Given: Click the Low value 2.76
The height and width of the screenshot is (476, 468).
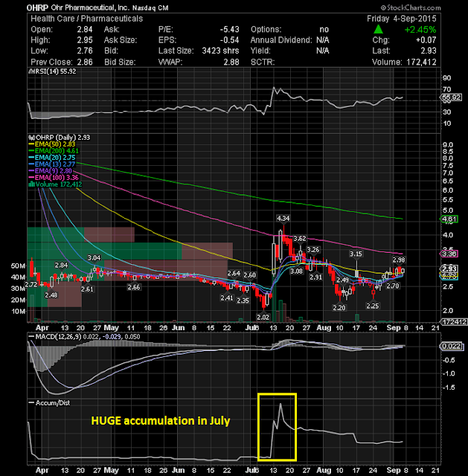Looking at the screenshot, I should pos(84,51).
